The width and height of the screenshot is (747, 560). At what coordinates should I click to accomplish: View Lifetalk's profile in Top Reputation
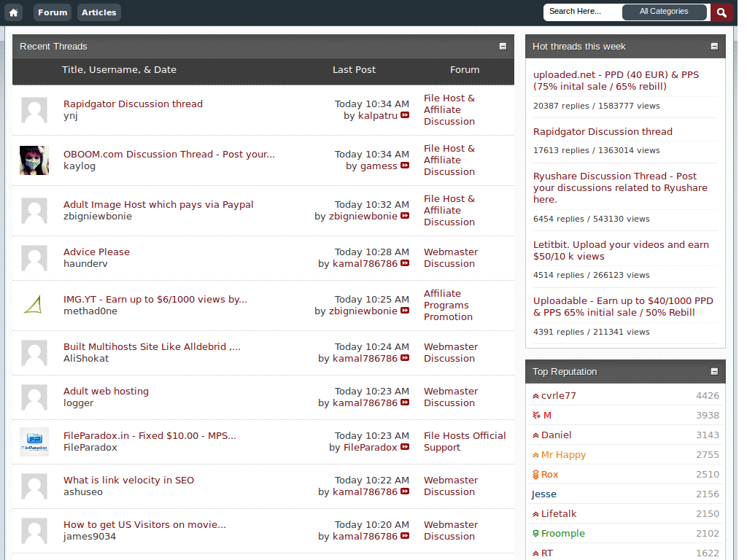558,514
